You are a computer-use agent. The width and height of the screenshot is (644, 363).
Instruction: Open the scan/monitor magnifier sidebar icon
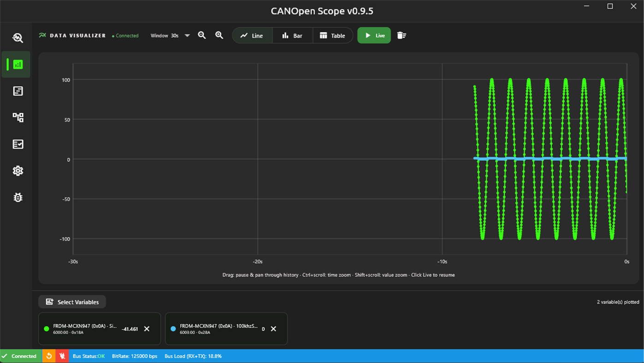(18, 38)
